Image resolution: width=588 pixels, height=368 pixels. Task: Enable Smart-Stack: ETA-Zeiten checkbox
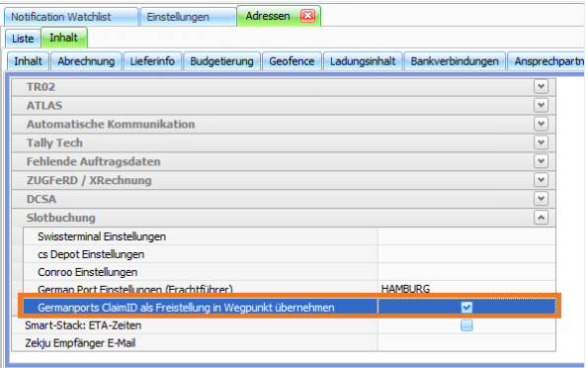click(x=466, y=325)
